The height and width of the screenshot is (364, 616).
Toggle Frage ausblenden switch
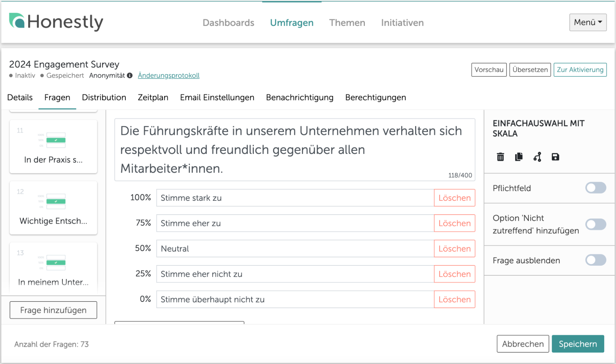click(595, 260)
